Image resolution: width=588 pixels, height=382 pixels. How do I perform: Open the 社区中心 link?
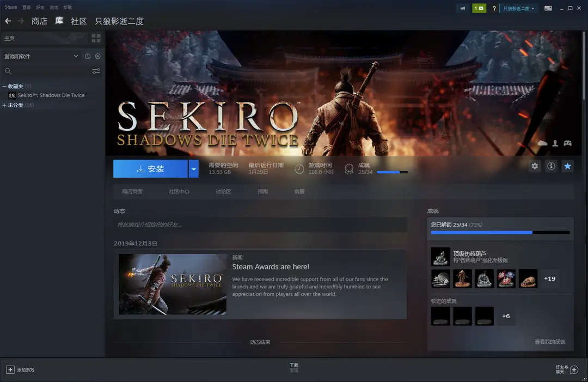[x=179, y=191]
